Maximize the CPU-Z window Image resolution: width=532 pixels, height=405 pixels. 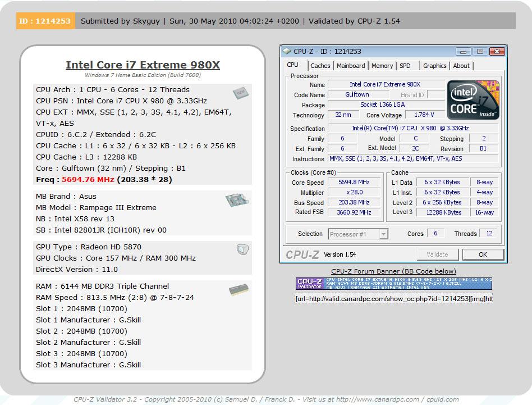[480, 52]
